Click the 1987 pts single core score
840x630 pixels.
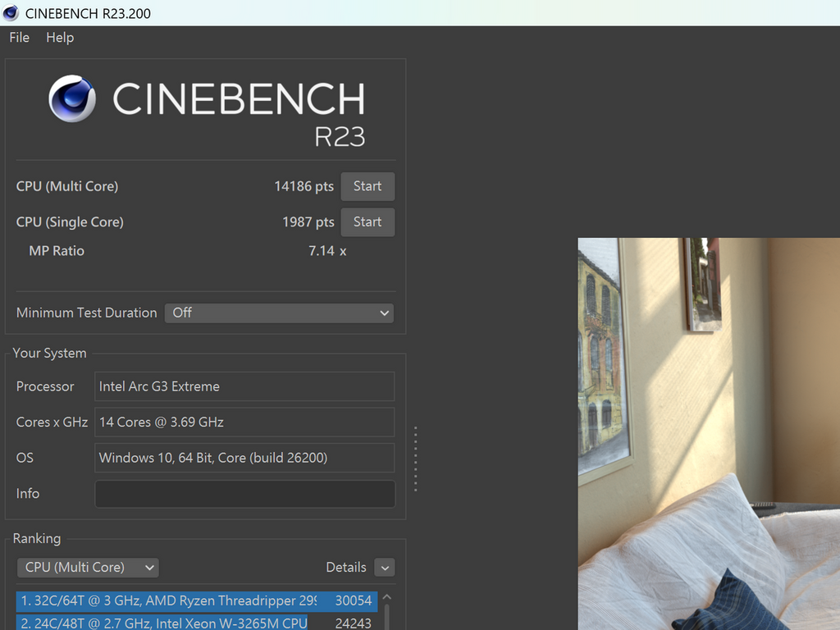(x=308, y=221)
